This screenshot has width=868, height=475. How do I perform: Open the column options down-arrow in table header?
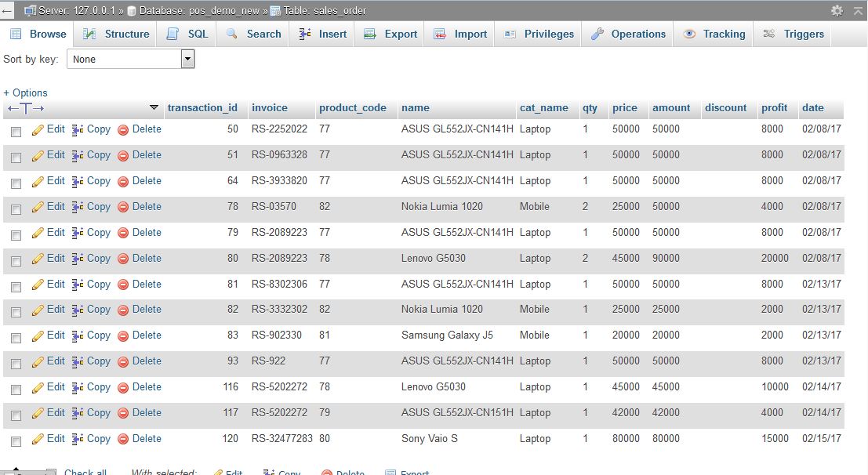click(154, 107)
